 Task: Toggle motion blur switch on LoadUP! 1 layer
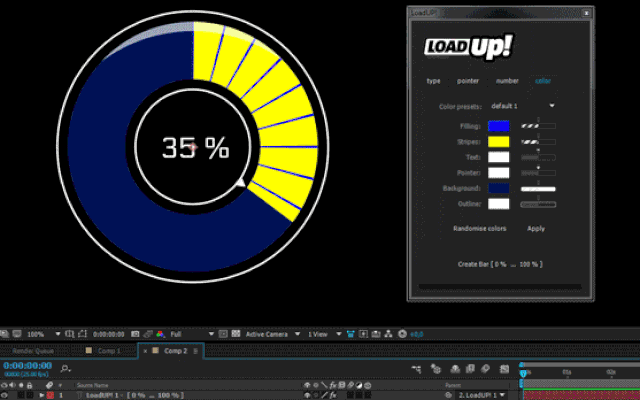(x=350, y=395)
